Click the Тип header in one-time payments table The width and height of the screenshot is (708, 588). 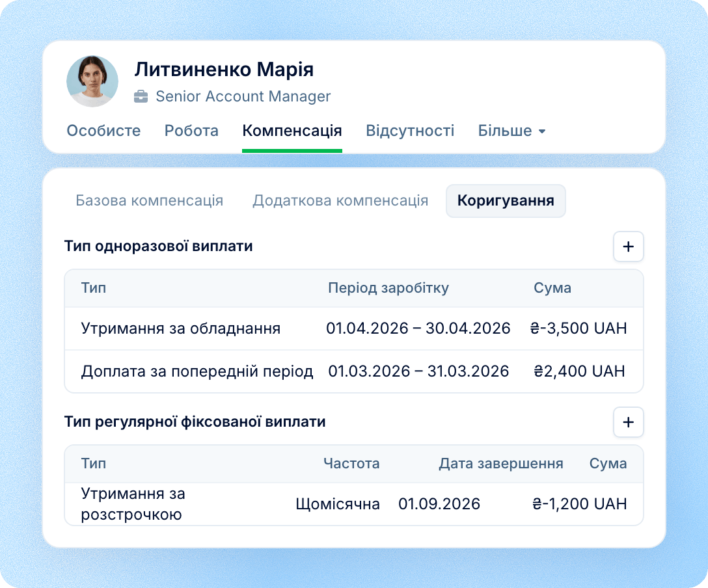(x=94, y=288)
